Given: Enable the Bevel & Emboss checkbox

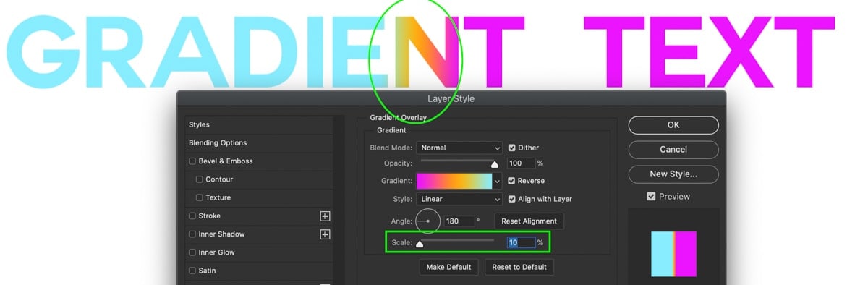Looking at the screenshot, I should pos(192,161).
